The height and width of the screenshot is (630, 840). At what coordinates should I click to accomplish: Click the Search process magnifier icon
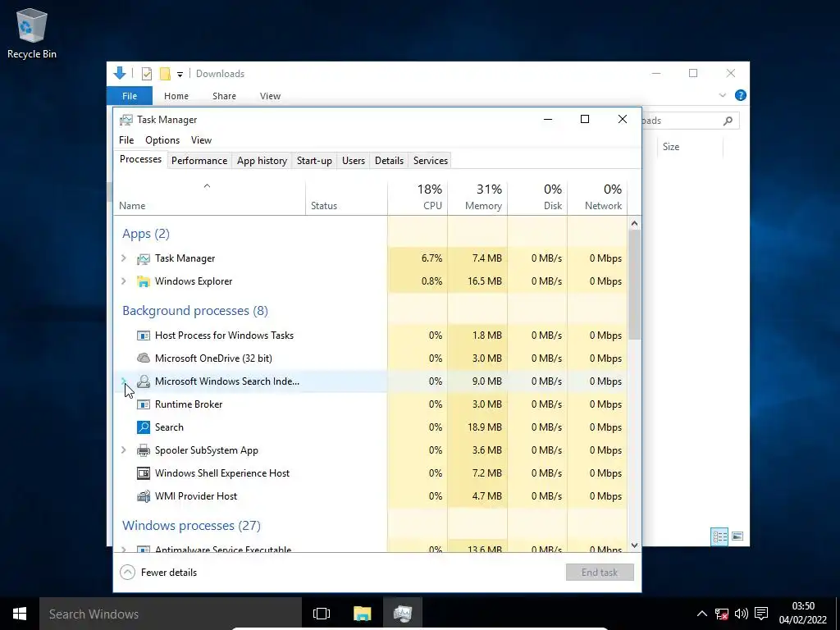point(143,427)
